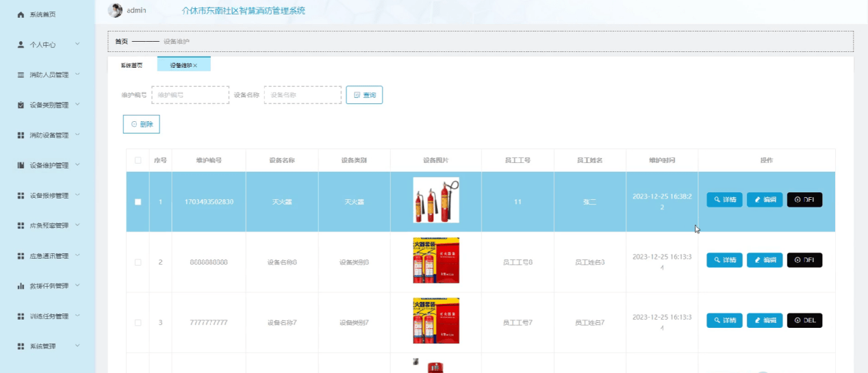The image size is (868, 373).
Task: Click the cell 设备类别7
Action: [x=354, y=322]
